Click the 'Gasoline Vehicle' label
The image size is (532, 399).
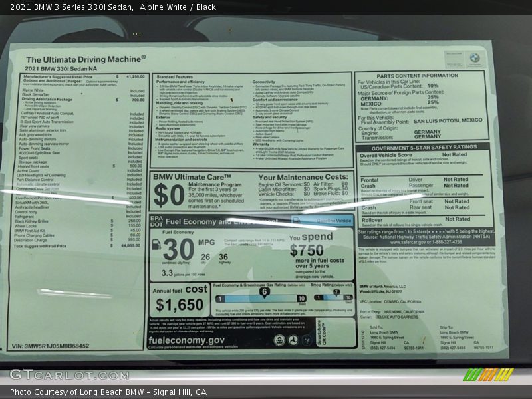click(x=334, y=221)
